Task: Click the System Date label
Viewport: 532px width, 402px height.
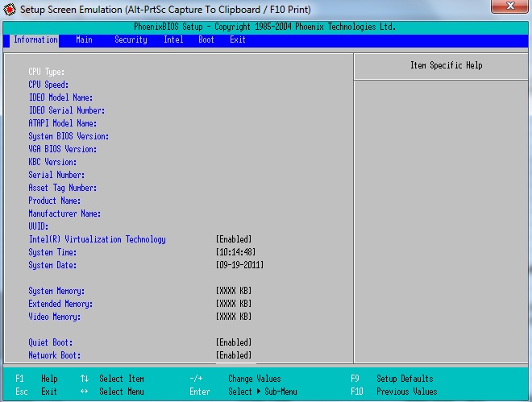Action: (x=52, y=265)
